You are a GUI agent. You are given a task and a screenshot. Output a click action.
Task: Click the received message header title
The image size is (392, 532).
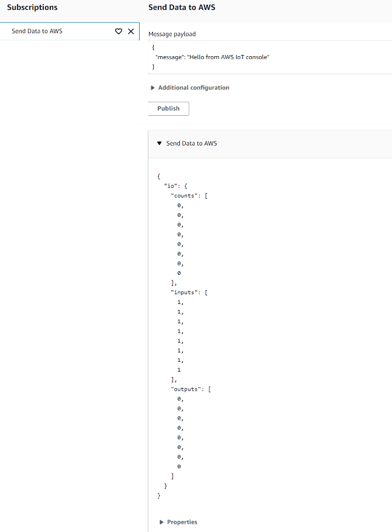click(192, 143)
